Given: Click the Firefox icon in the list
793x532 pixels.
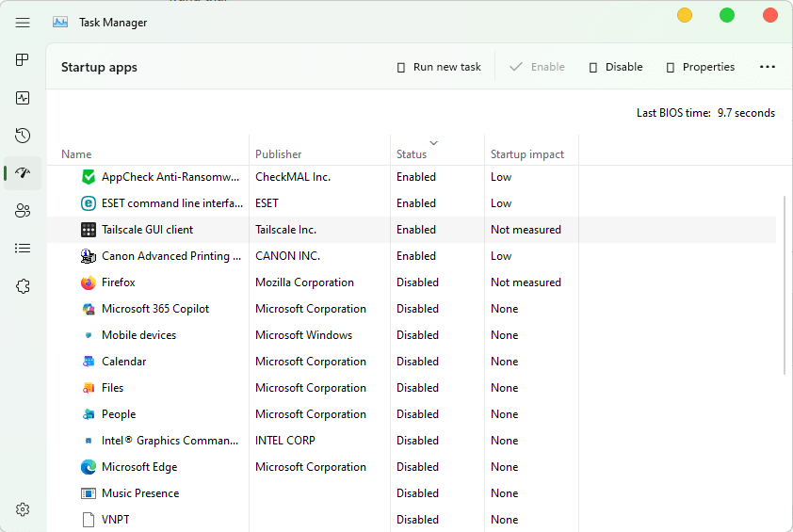Looking at the screenshot, I should (89, 282).
